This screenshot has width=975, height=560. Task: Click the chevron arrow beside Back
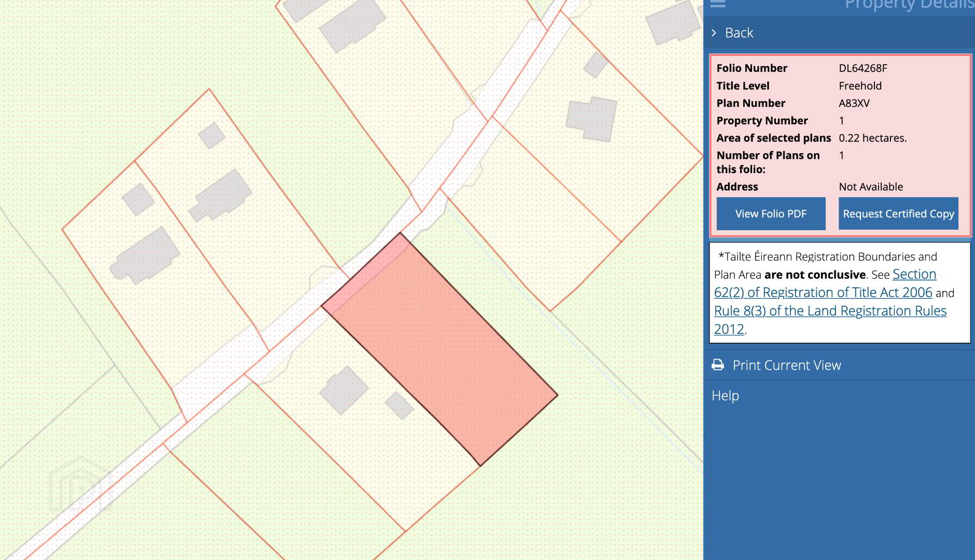(714, 33)
